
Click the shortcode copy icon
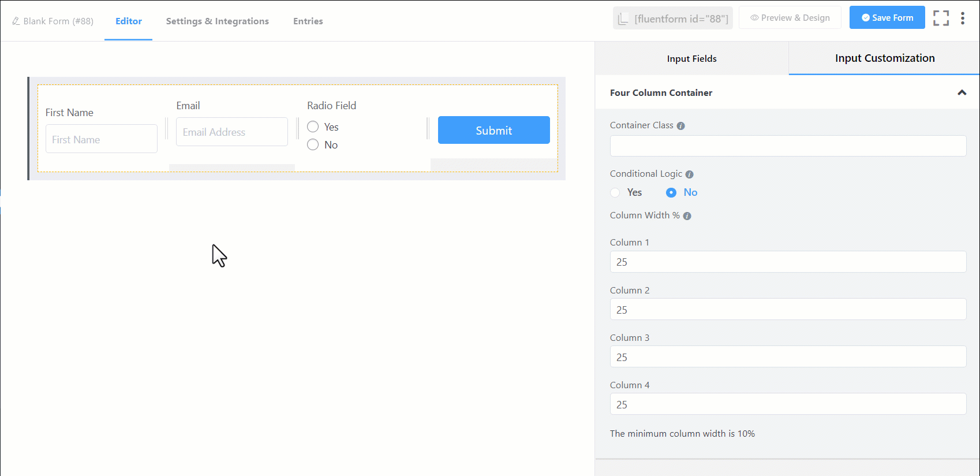(623, 19)
